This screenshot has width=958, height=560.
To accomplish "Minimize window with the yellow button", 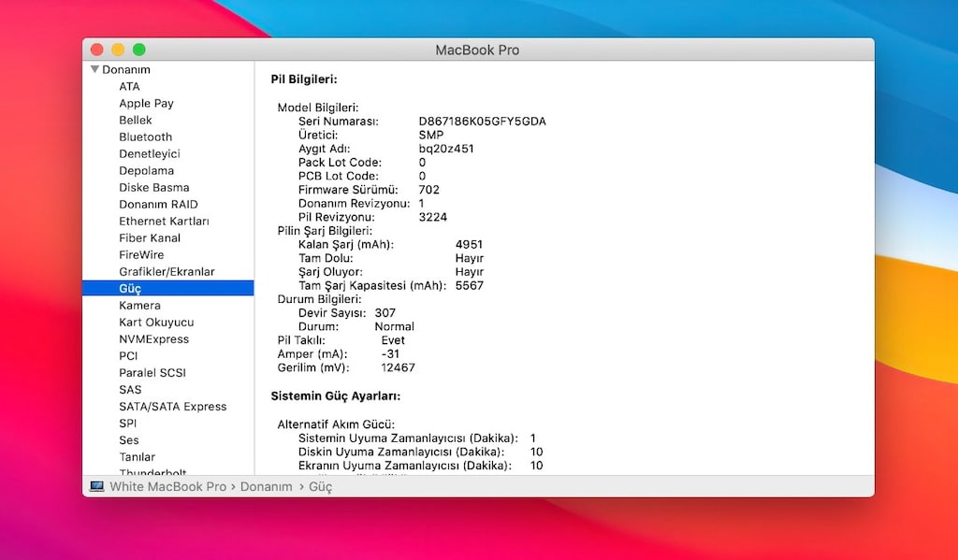I will coord(118,50).
